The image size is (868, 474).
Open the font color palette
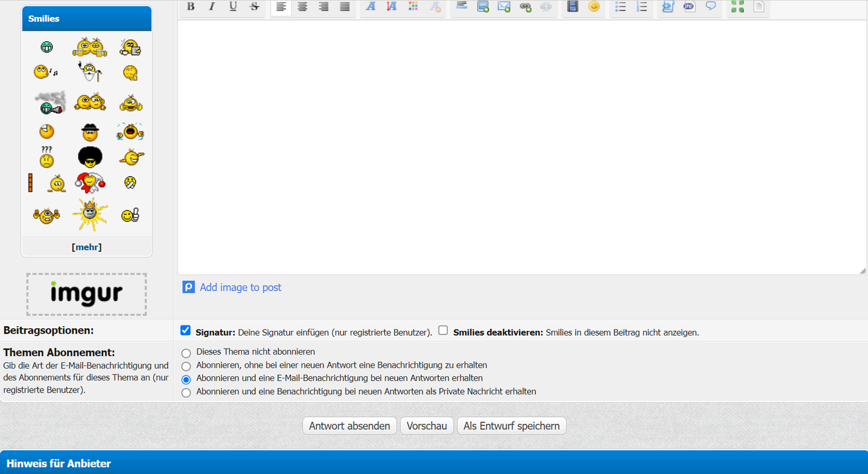(x=413, y=7)
